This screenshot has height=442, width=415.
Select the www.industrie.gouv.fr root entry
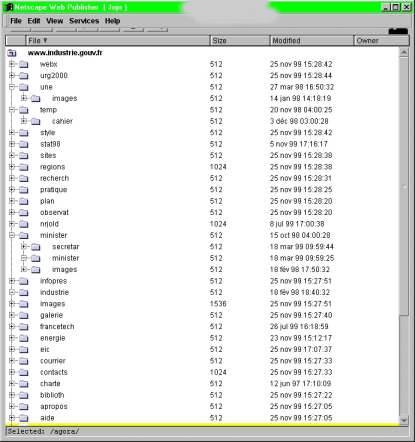(65, 53)
